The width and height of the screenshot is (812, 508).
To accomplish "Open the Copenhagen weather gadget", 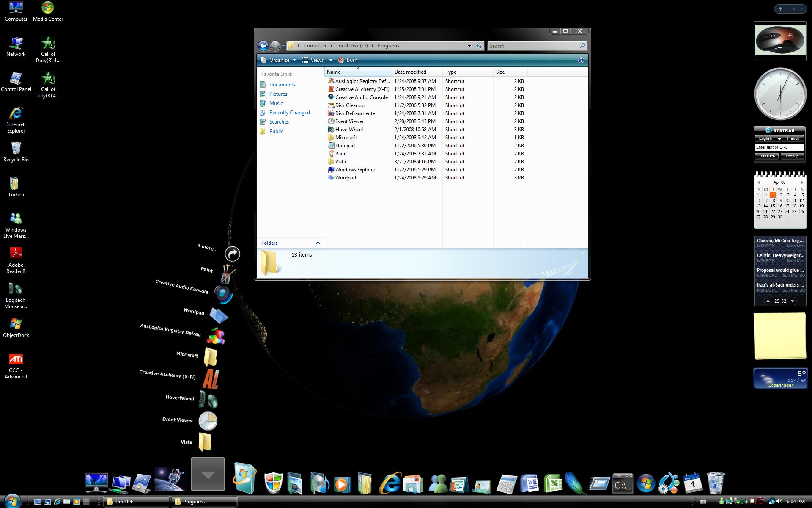I will [780, 378].
